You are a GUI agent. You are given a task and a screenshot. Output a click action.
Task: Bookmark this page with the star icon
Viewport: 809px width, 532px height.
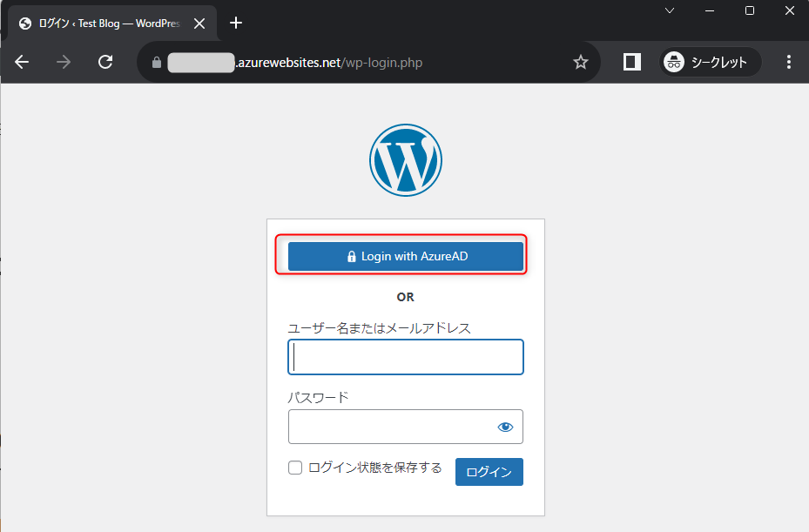point(581,63)
